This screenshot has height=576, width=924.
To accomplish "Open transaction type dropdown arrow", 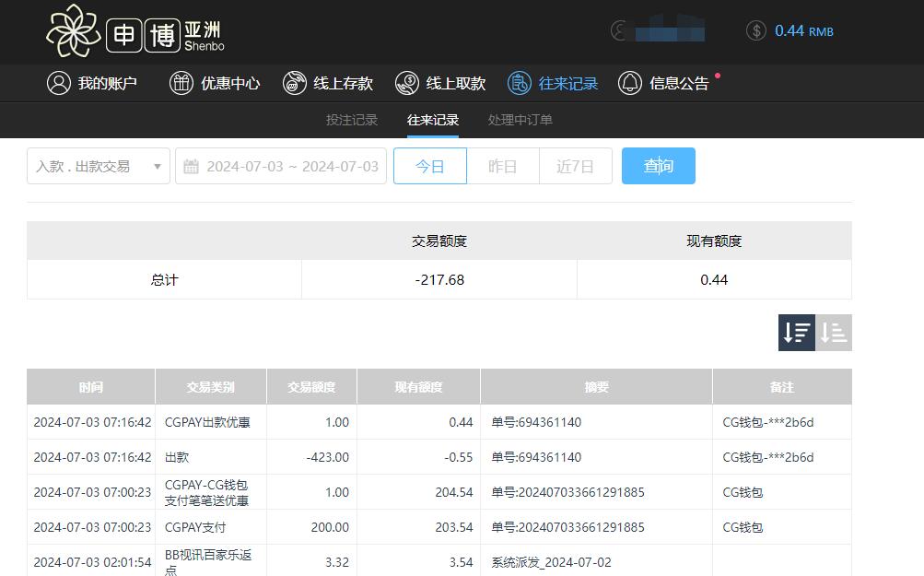I will pos(157,166).
